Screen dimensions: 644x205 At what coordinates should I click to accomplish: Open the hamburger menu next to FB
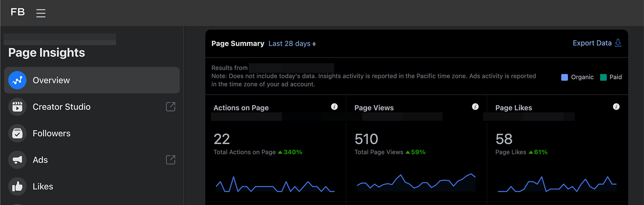click(41, 13)
